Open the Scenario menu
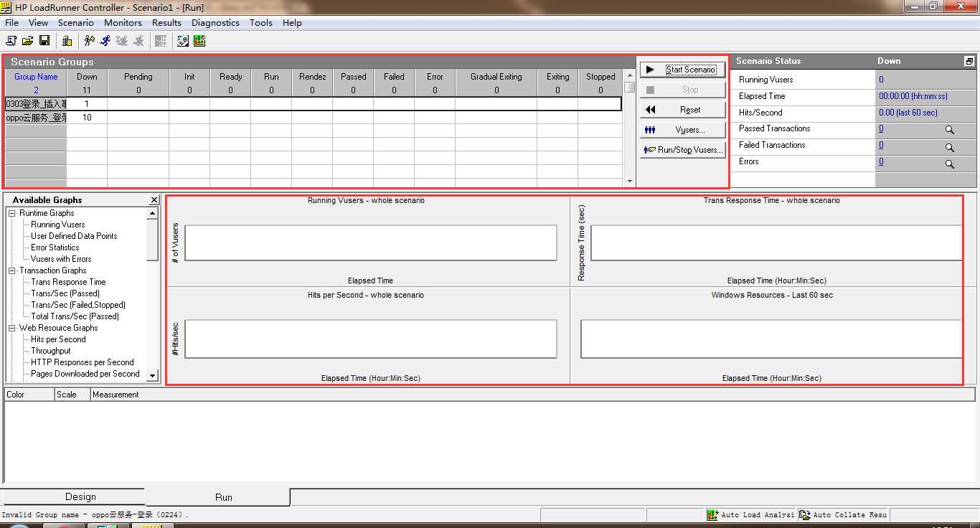This screenshot has height=528, width=980. (76, 23)
